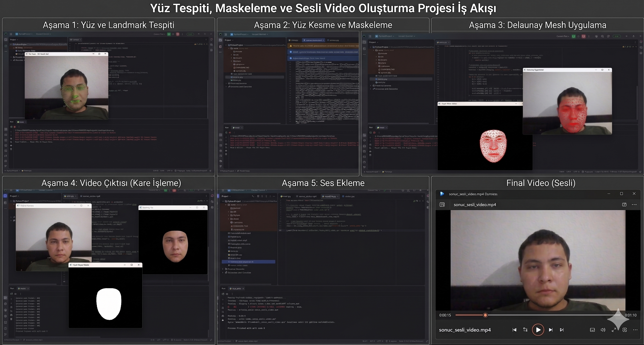This screenshot has height=345, width=644.
Task: Open header ellipsis menu above the video
Action: 634,205
